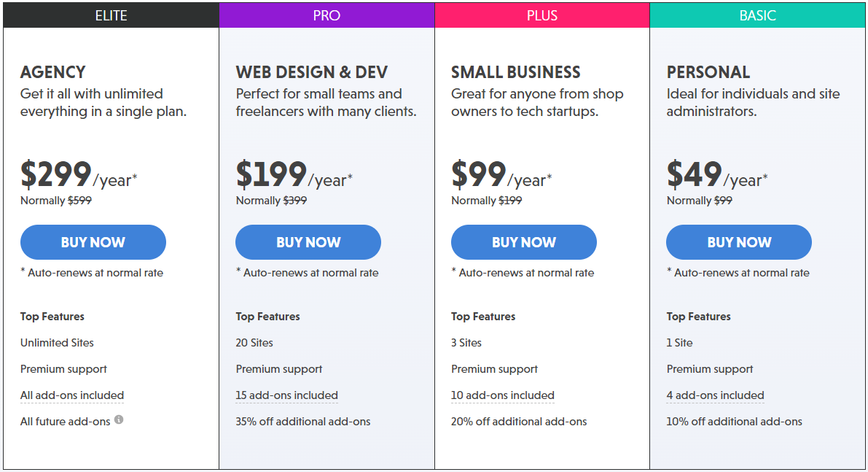Click the '4 add-ons included' link
The image size is (868, 472).
(x=715, y=395)
